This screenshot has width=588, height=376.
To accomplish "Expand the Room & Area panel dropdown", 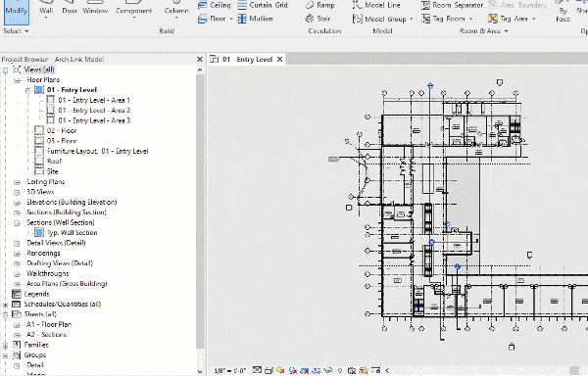I will pyautogui.click(x=506, y=31).
